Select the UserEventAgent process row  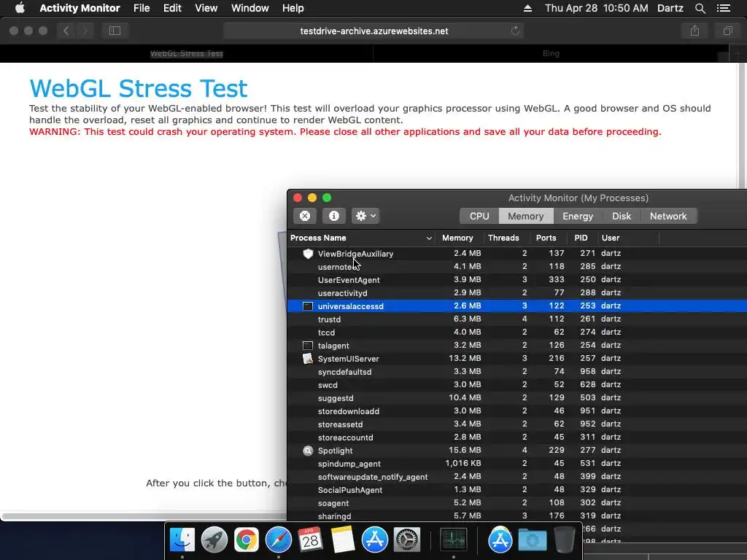pyautogui.click(x=517, y=279)
